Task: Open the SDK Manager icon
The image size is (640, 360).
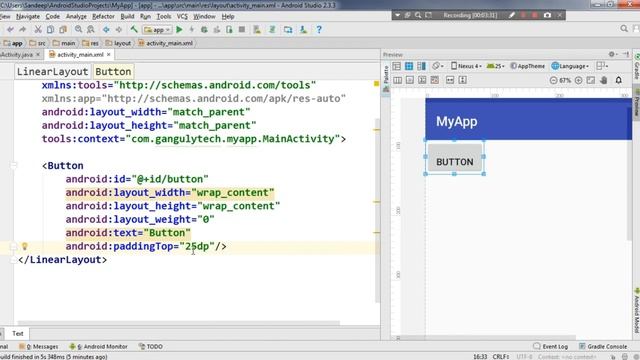Action: (303, 29)
